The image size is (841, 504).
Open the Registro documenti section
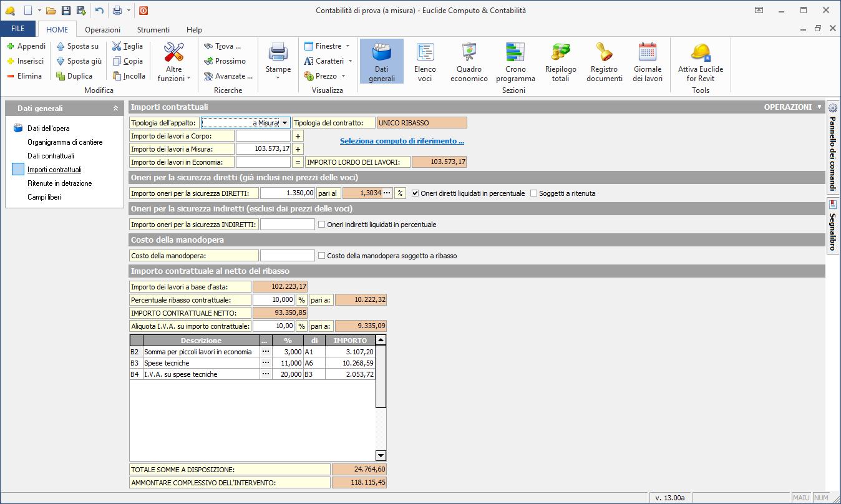coord(604,61)
